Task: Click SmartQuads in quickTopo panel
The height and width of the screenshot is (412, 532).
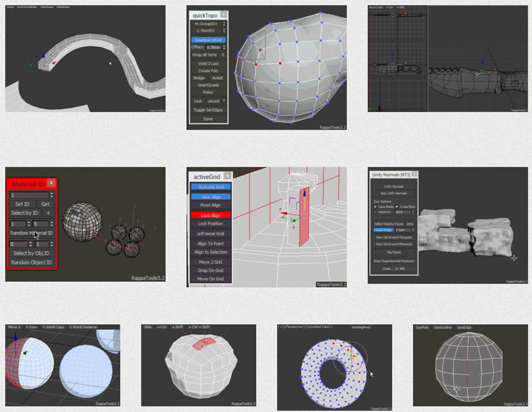Action: pyautogui.click(x=208, y=85)
